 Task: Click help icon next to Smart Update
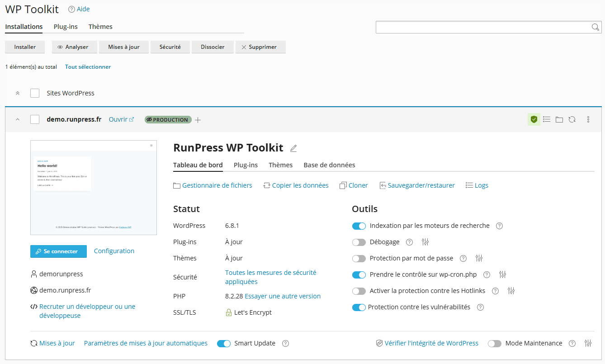coord(285,343)
